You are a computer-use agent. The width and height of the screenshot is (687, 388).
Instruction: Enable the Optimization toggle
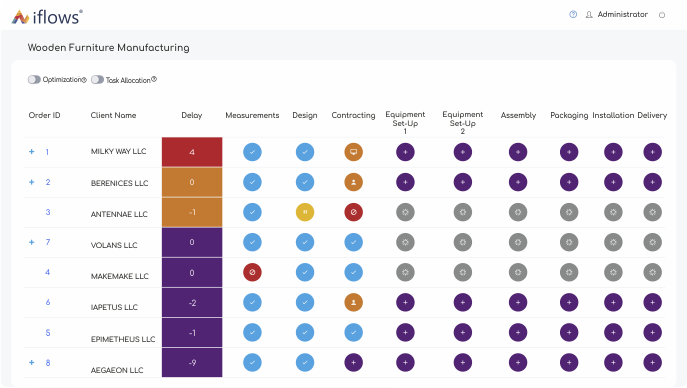tap(34, 80)
